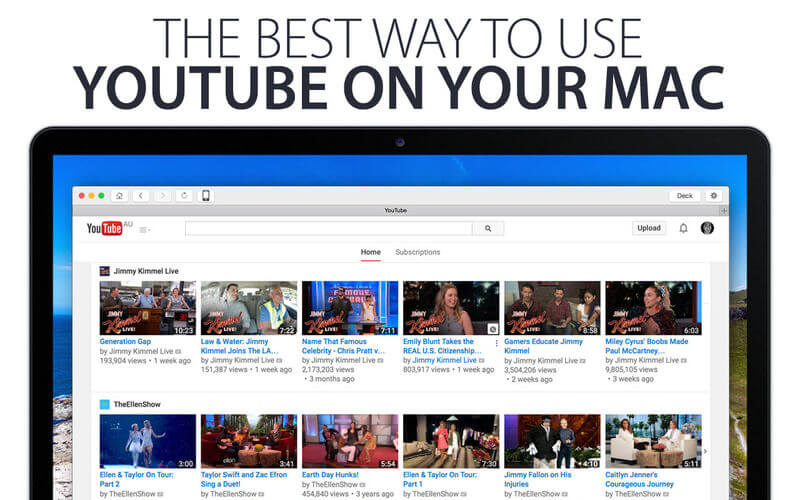
Task: Open the Generation Gap title link
Action: tap(125, 341)
